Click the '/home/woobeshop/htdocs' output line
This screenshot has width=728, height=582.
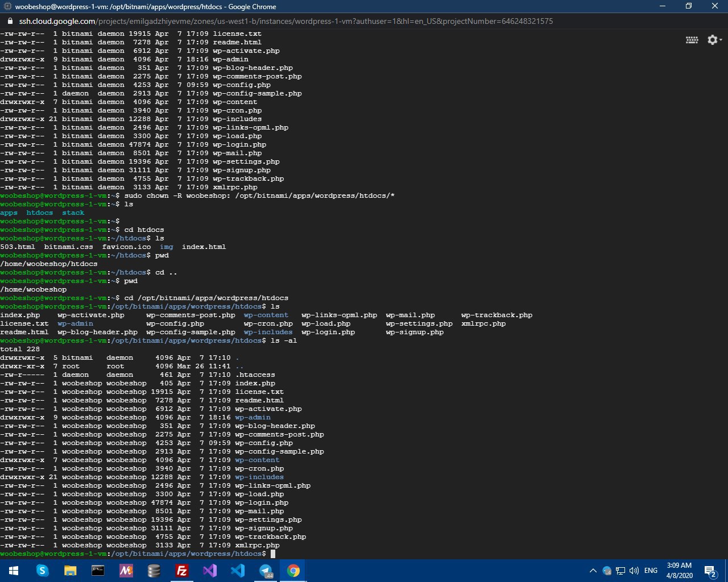pyautogui.click(x=49, y=264)
